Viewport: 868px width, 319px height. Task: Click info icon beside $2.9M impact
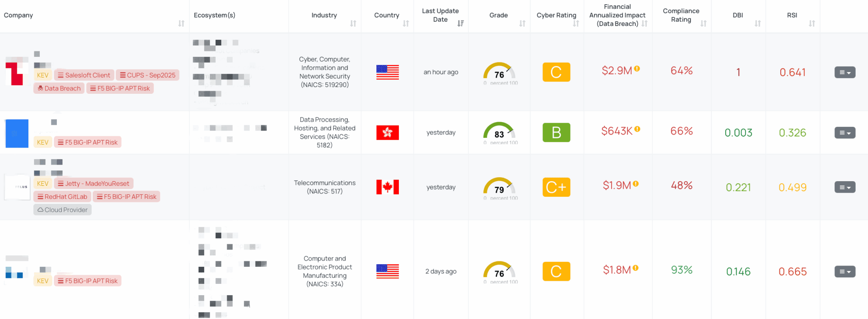click(637, 69)
